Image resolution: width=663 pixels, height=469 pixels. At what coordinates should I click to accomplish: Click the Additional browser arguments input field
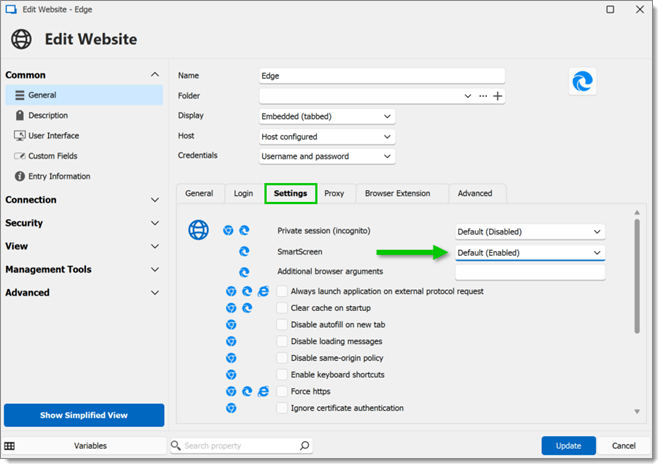click(x=530, y=272)
